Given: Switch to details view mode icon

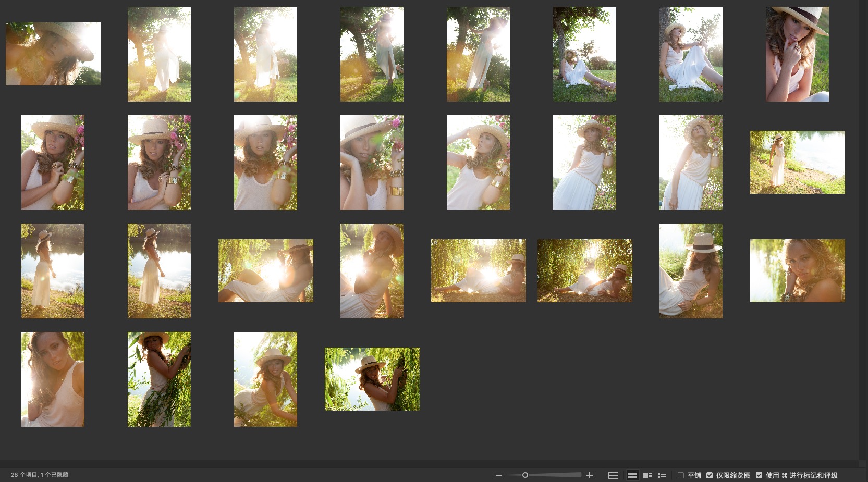Looking at the screenshot, I should tap(647, 475).
